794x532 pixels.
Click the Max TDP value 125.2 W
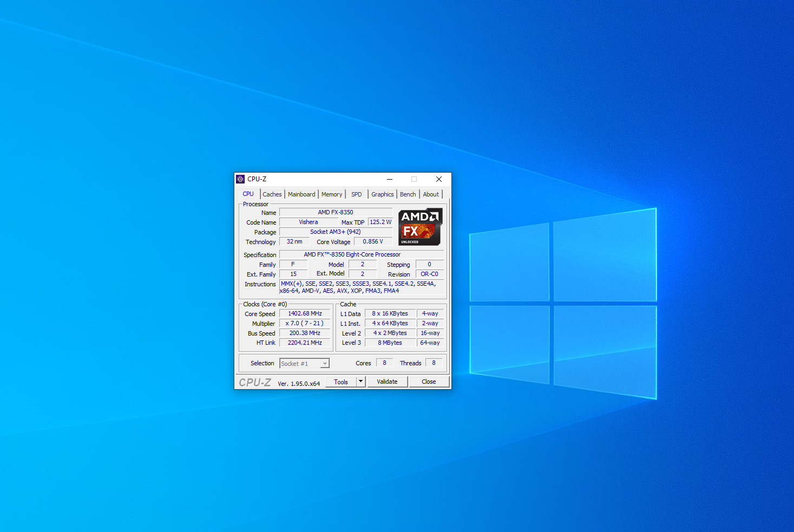pos(380,222)
